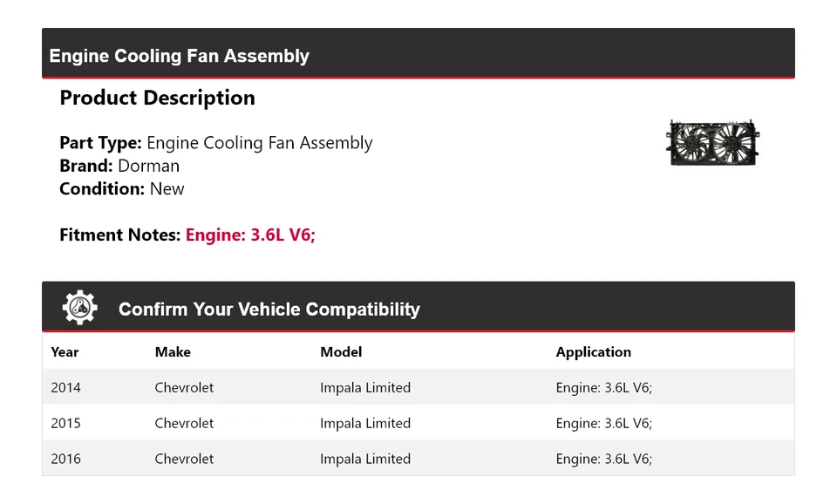
Task: Click the Product Description heading
Action: (157, 98)
